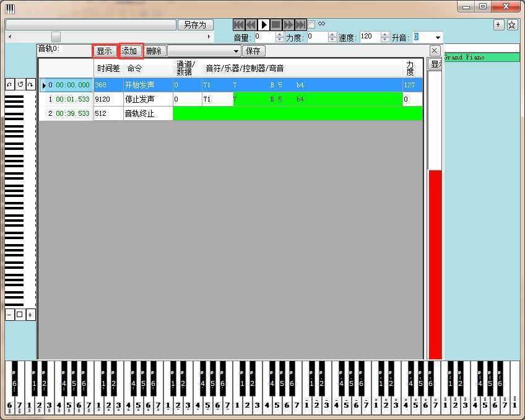Click the green note cell in 停止发声 row
Image resolution: width=525 pixels, height=420 pixels.
pos(318,99)
